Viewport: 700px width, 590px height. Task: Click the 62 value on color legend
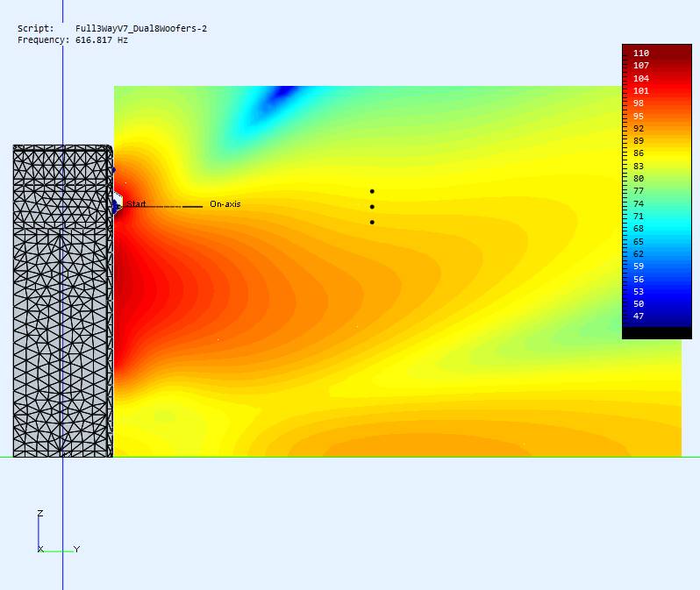pyautogui.click(x=639, y=254)
